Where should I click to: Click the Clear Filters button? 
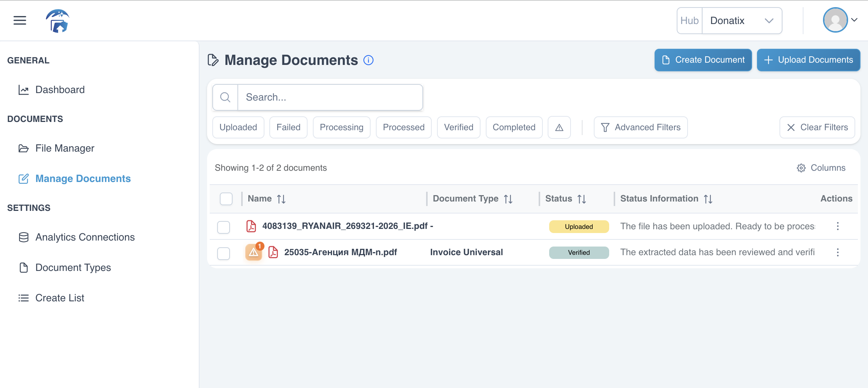(x=817, y=127)
